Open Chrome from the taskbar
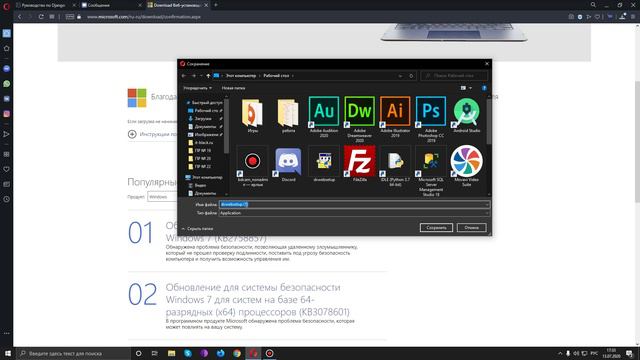The height and width of the screenshot is (360, 640). point(237,353)
